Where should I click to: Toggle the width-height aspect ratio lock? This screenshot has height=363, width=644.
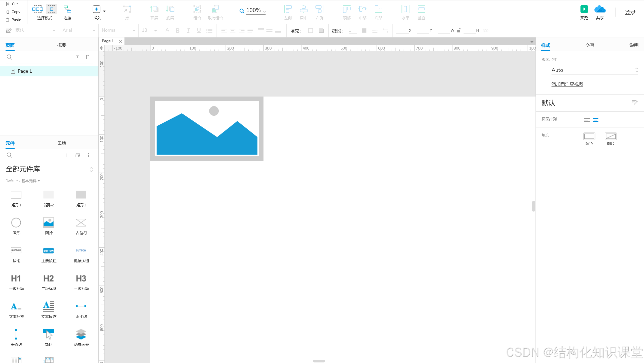click(459, 30)
